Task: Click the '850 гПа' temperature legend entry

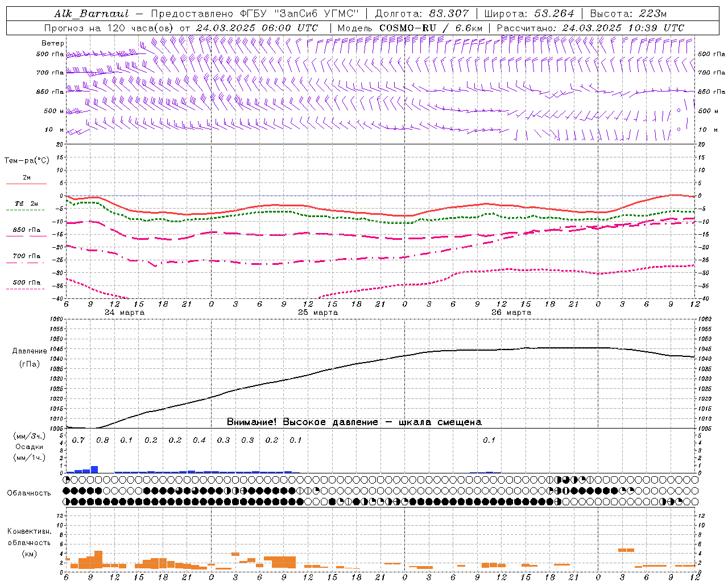Action: [x=26, y=230]
